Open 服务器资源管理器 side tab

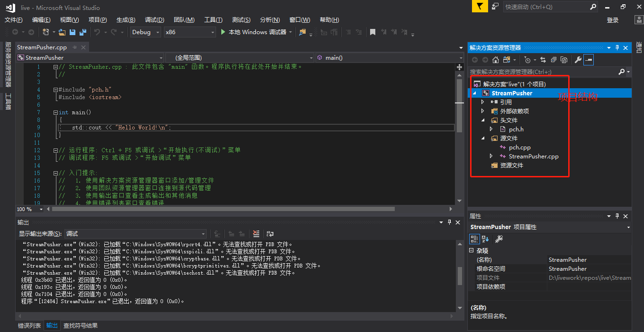pyautogui.click(x=8, y=65)
